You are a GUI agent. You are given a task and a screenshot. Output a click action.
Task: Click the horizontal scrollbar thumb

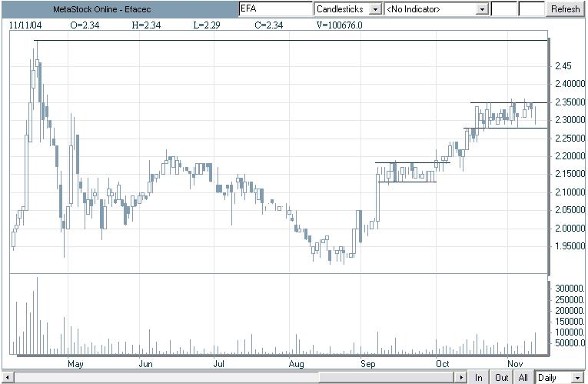point(387,377)
